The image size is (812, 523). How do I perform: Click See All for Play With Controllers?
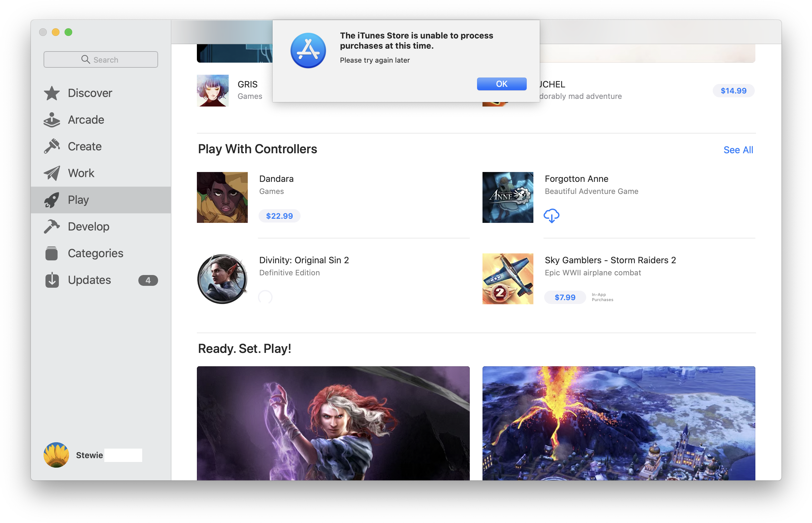pos(738,150)
